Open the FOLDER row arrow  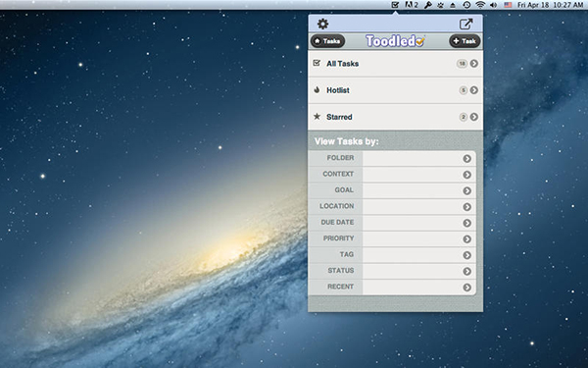pyautogui.click(x=466, y=158)
